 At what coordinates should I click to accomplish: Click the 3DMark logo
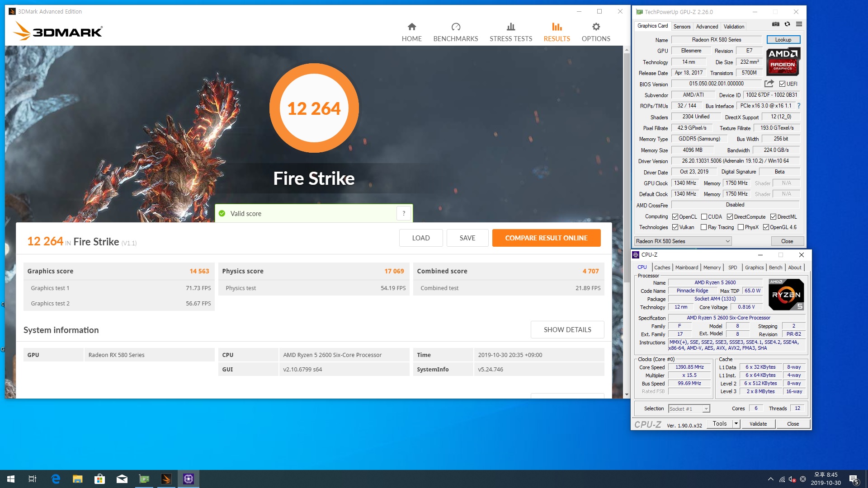[58, 31]
